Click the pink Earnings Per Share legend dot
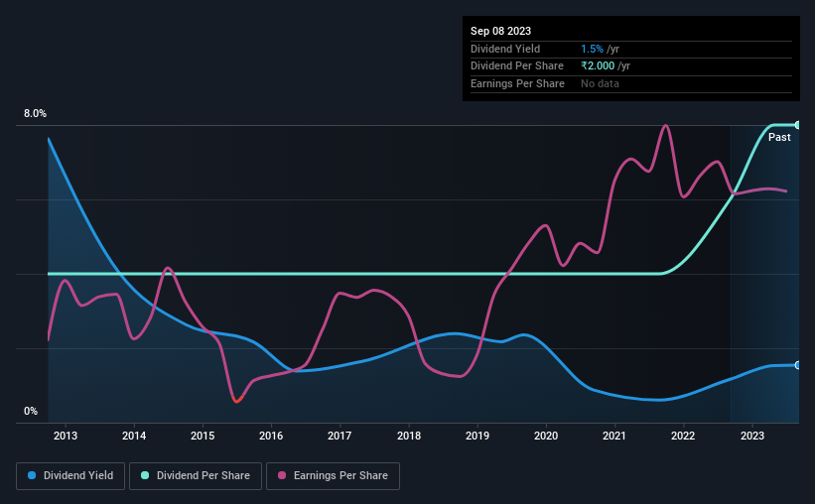Screen dimensions: 815x504 (282, 475)
